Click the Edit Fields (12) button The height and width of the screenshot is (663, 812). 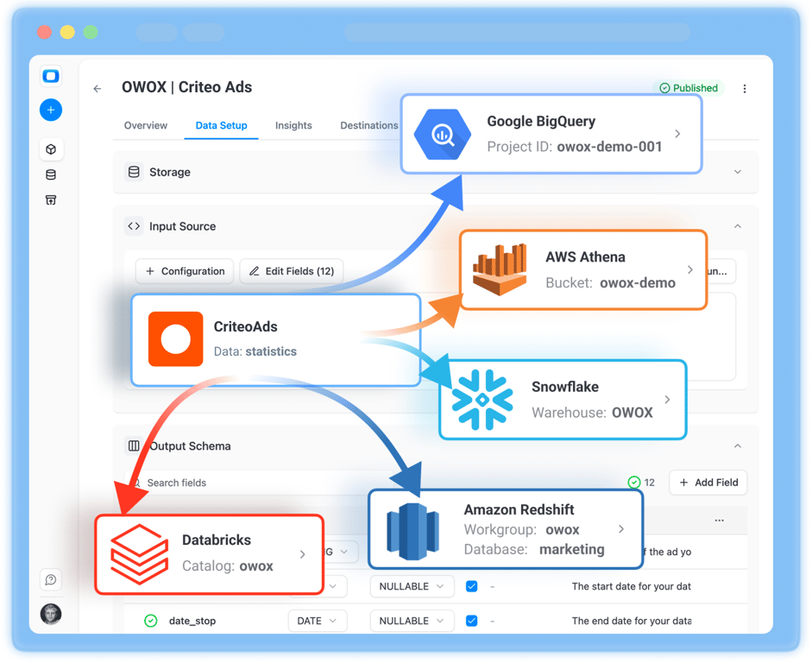292,271
